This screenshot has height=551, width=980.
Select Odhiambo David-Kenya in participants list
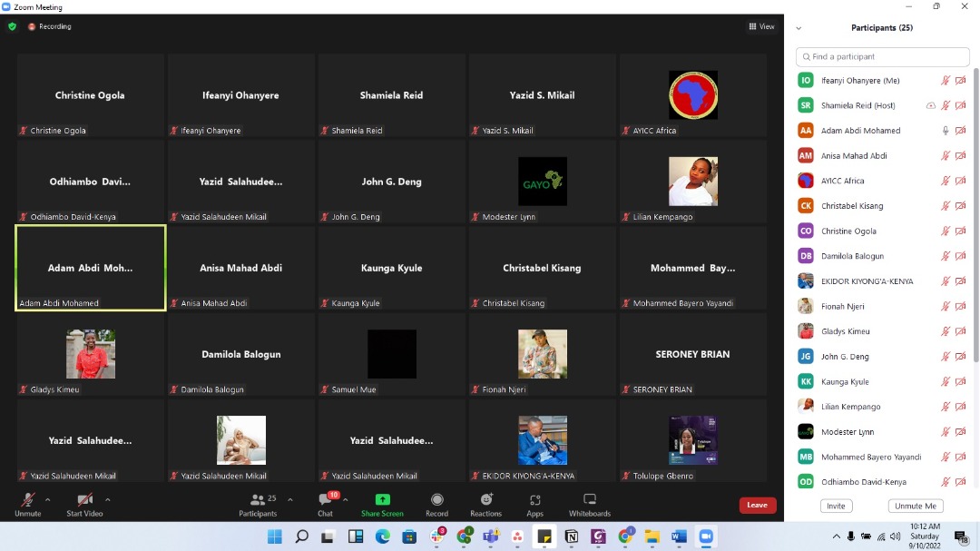click(x=882, y=482)
